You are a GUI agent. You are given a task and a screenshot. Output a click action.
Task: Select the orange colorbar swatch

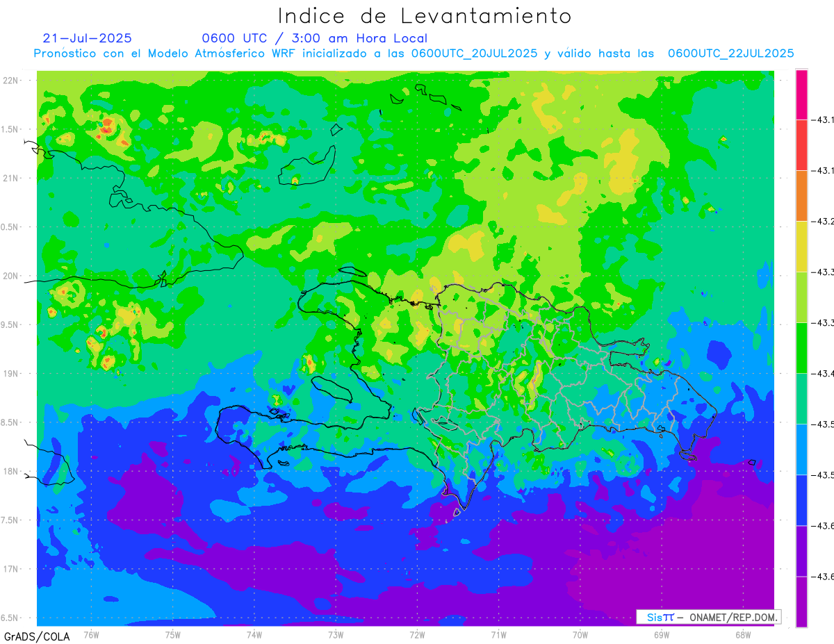pos(801,196)
